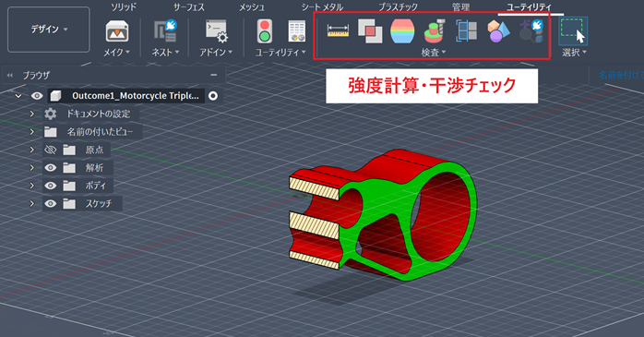Select the ボディ tree row

(x=95, y=186)
